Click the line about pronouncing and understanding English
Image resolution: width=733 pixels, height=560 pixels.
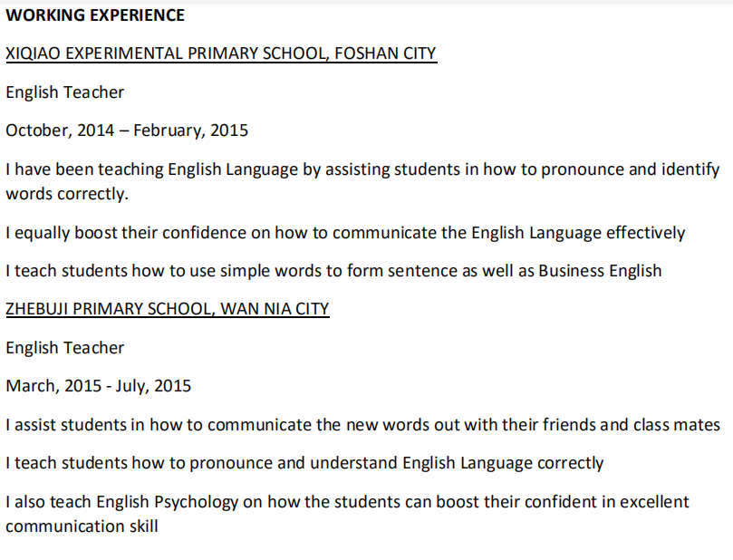[304, 463]
